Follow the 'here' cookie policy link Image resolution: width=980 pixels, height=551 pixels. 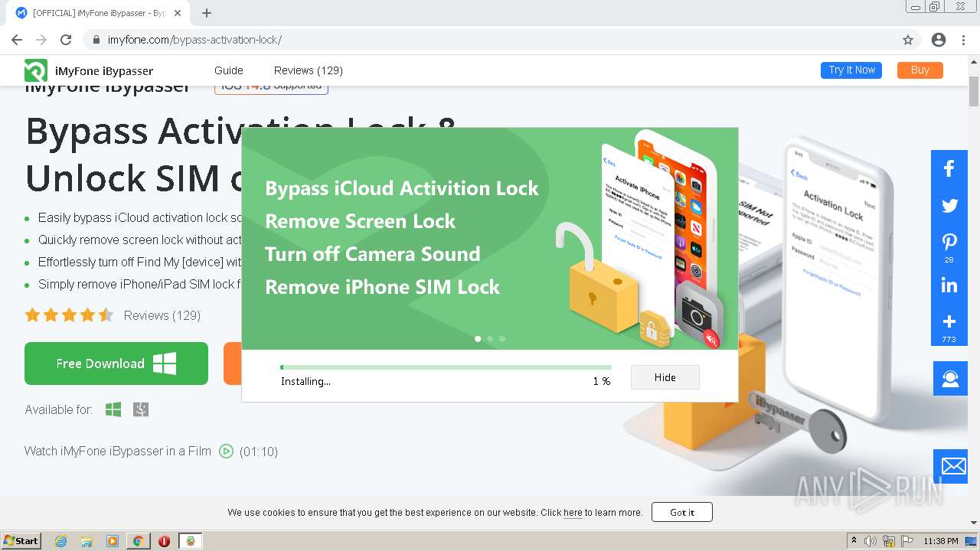[573, 513]
